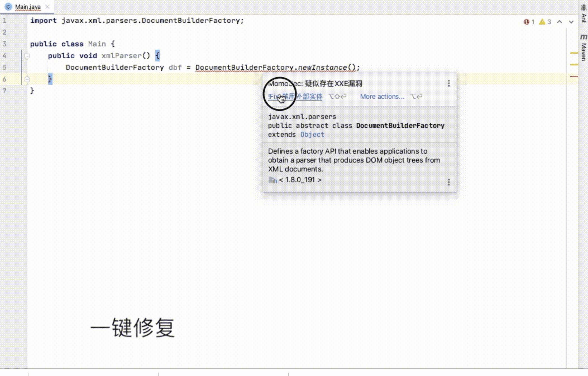Select the Main.java editor tab
This screenshot has width=588, height=376.
click(27, 7)
